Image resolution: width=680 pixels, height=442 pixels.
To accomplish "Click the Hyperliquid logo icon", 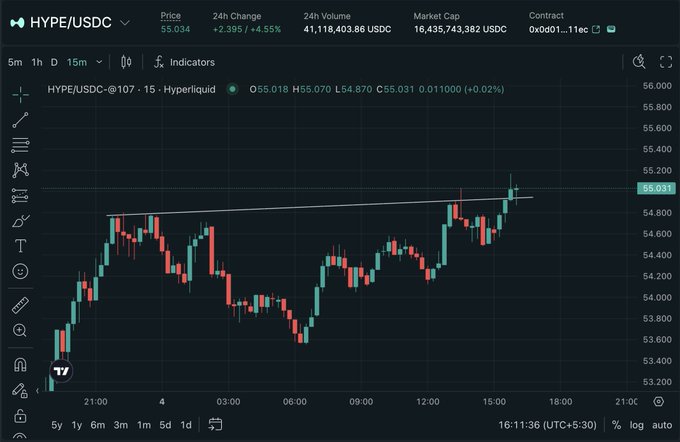I will pos(17,23).
